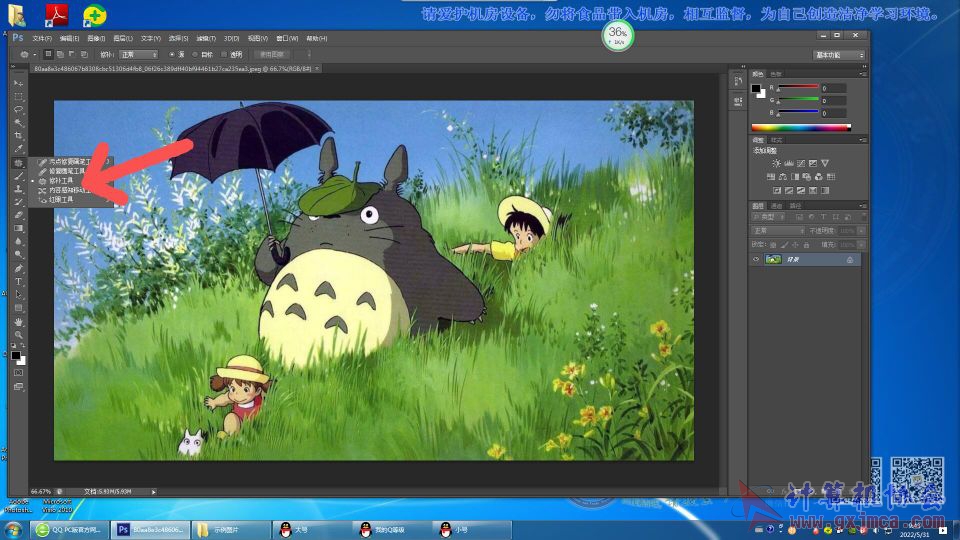Select the Hand tool
Image resolution: width=960 pixels, height=540 pixels.
(18, 322)
